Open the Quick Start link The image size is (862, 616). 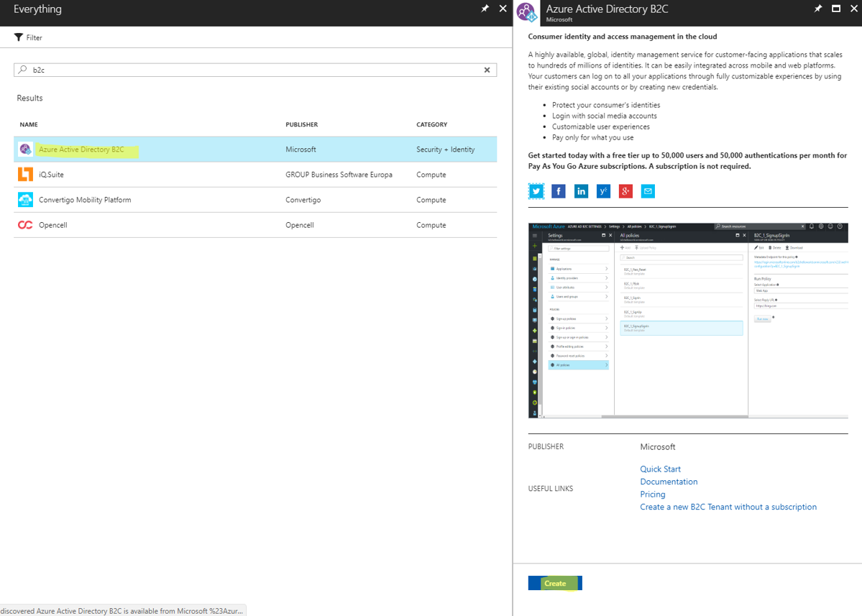coord(660,469)
